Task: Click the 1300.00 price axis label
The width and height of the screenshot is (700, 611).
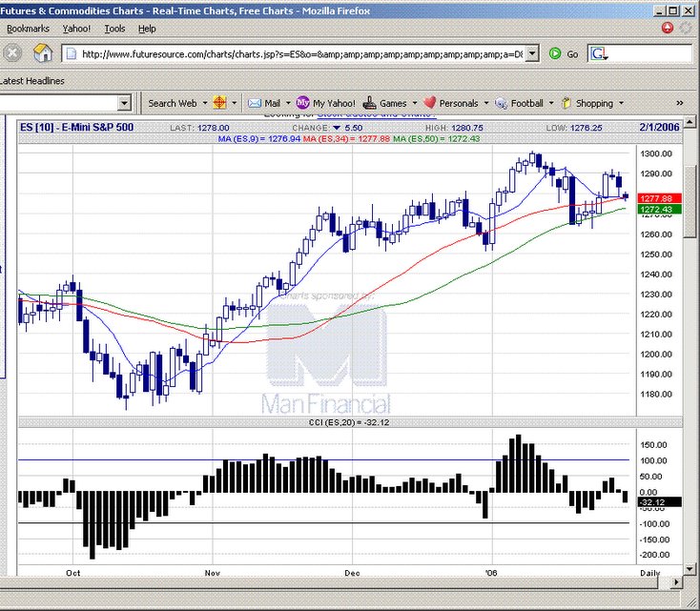Action: [656, 153]
